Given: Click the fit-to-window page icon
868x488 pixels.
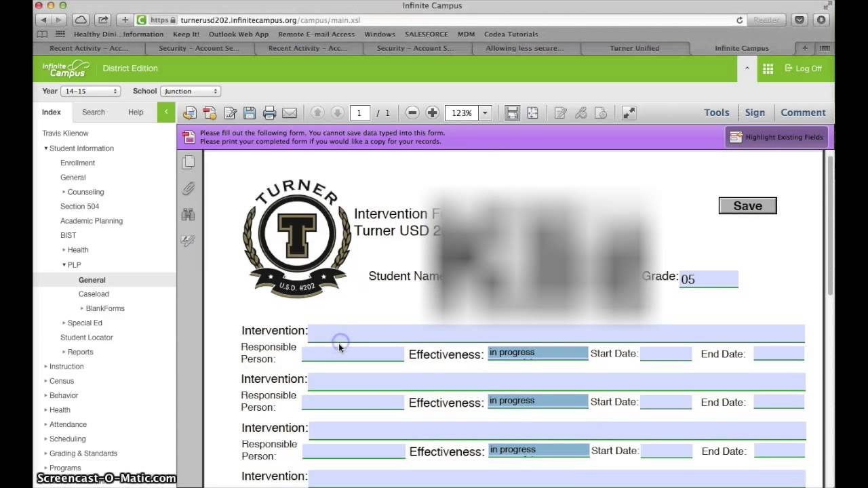Looking at the screenshot, I should click(x=533, y=113).
